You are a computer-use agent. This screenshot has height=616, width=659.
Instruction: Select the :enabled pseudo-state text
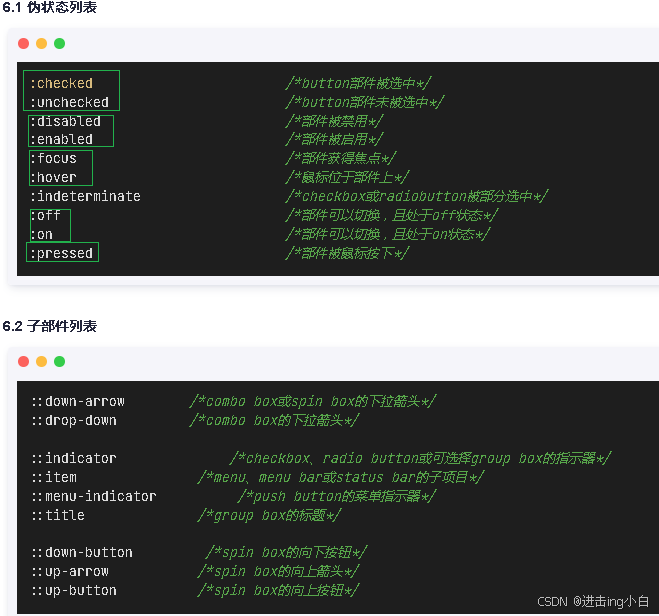(x=61, y=139)
